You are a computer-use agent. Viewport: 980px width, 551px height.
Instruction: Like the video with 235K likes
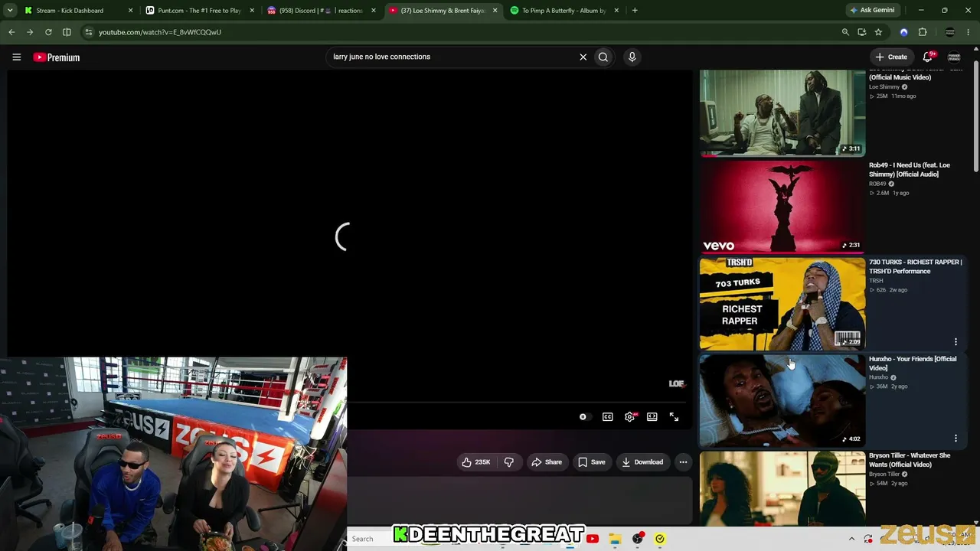pos(475,462)
